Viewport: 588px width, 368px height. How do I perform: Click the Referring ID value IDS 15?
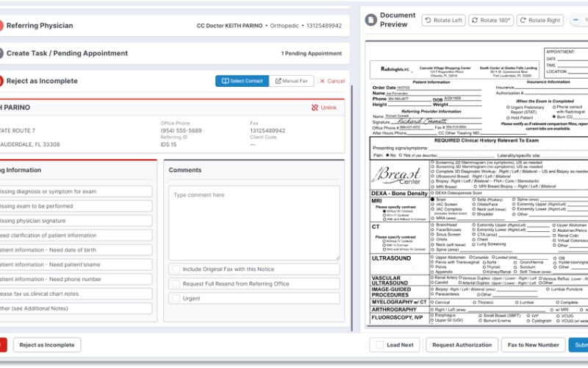tap(168, 144)
